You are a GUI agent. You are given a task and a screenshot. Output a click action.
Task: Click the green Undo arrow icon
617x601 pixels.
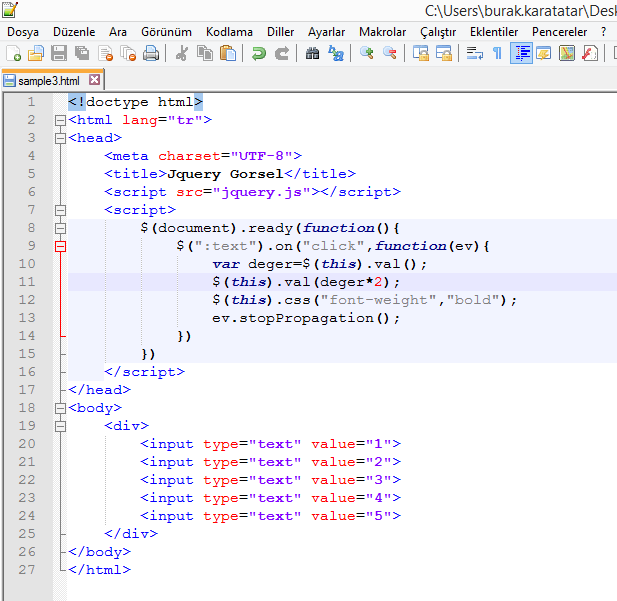pos(259,53)
